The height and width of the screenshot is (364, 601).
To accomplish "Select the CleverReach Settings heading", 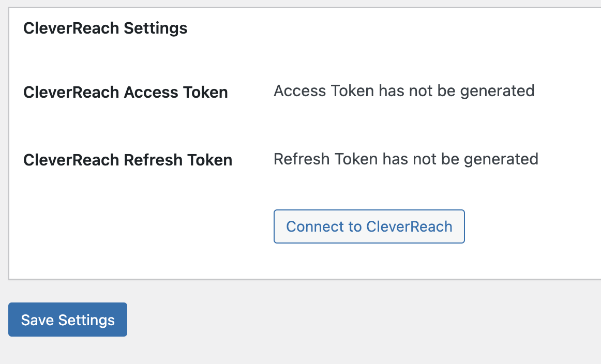I will coord(105,28).
